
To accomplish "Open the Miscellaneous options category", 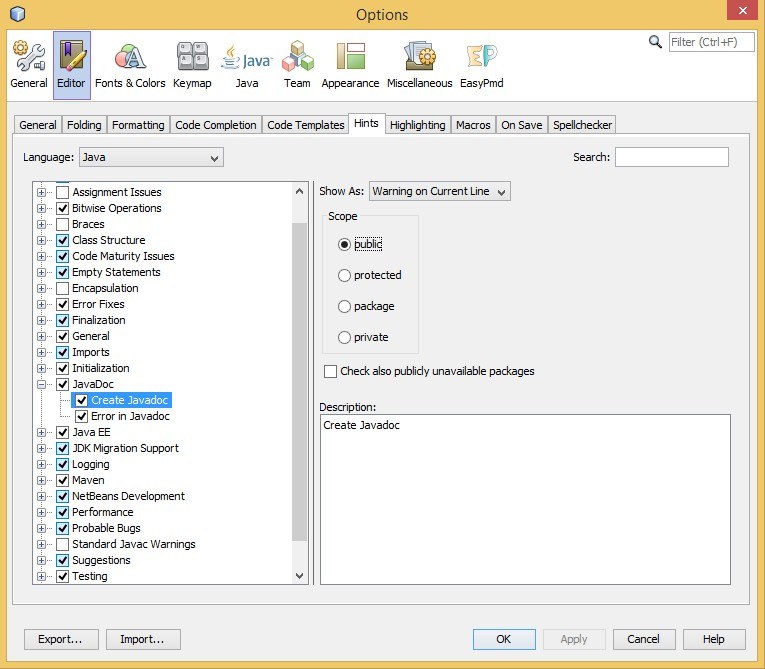I will point(419,65).
